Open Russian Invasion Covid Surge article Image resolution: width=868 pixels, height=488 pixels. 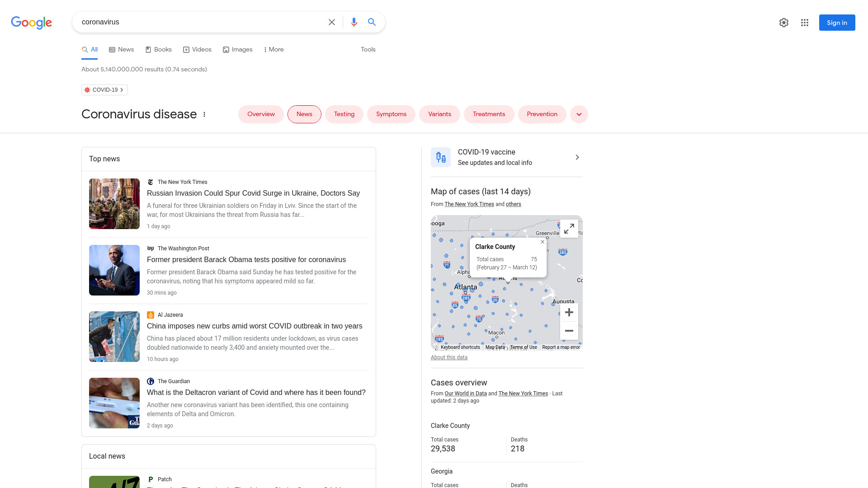(x=253, y=193)
